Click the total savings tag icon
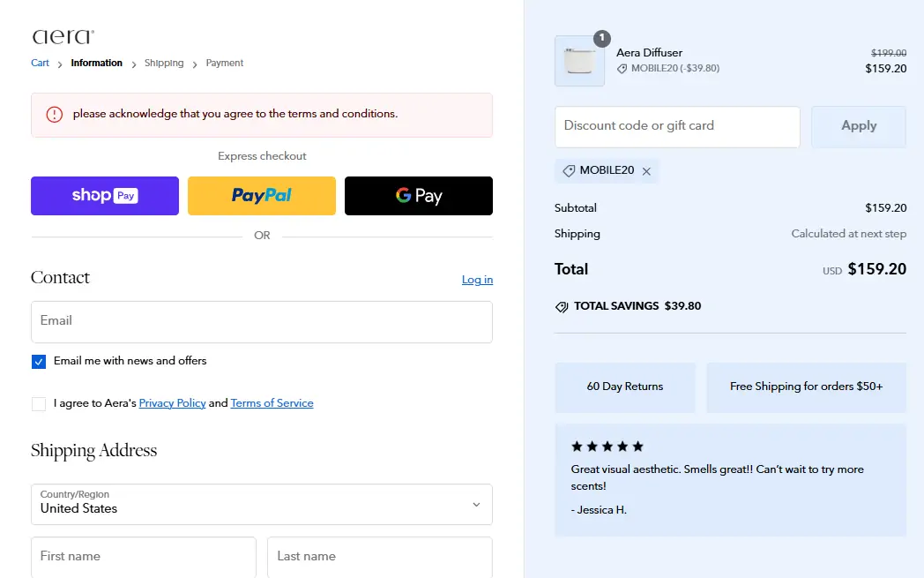The height and width of the screenshot is (578, 924). 562,306
